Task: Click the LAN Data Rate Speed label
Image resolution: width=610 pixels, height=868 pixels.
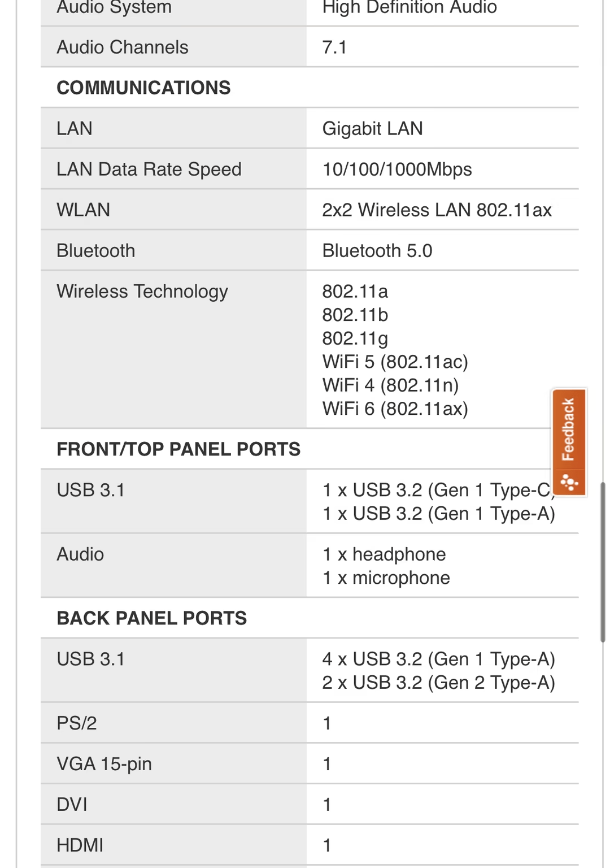Action: 149,169
